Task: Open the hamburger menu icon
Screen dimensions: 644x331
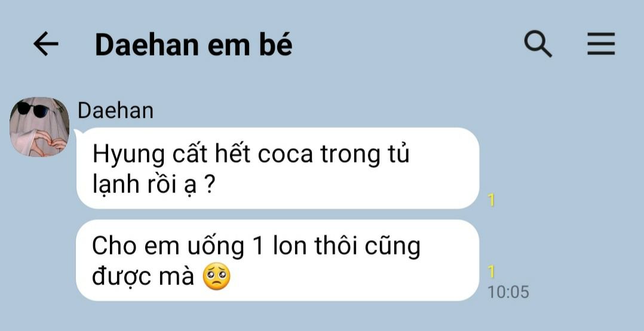Action: [x=601, y=44]
